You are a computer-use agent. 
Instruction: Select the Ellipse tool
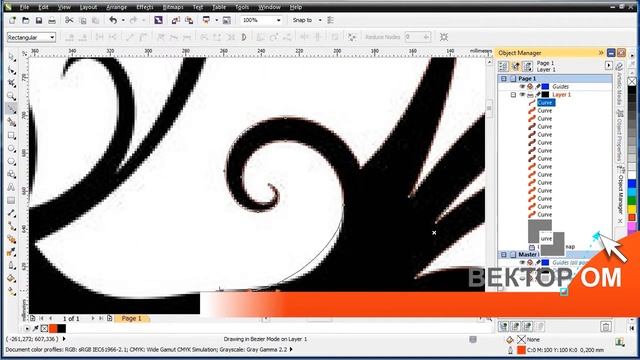coord(11,149)
